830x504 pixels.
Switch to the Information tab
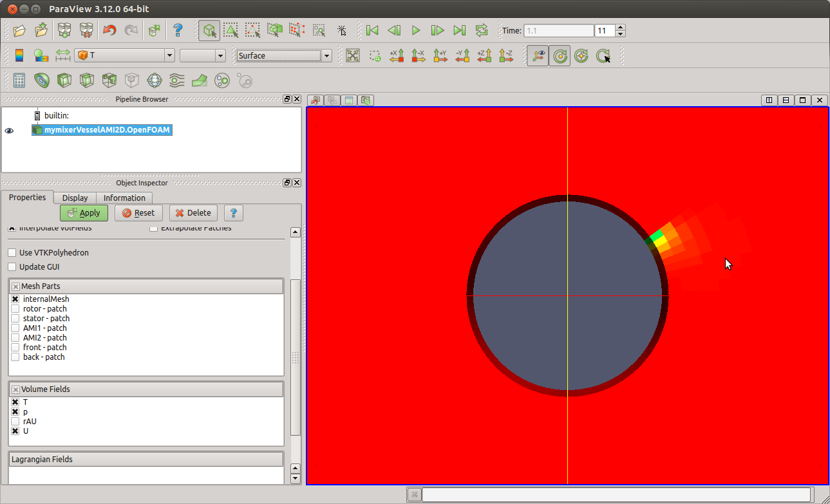[124, 198]
